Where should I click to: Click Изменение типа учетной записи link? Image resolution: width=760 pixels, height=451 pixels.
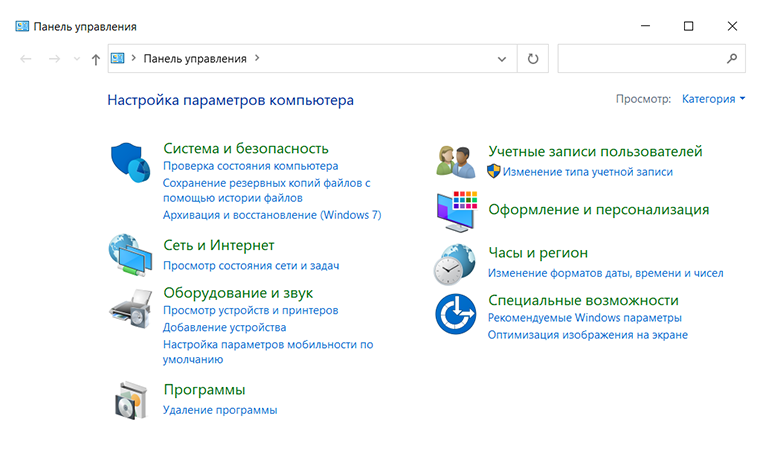pos(587,172)
